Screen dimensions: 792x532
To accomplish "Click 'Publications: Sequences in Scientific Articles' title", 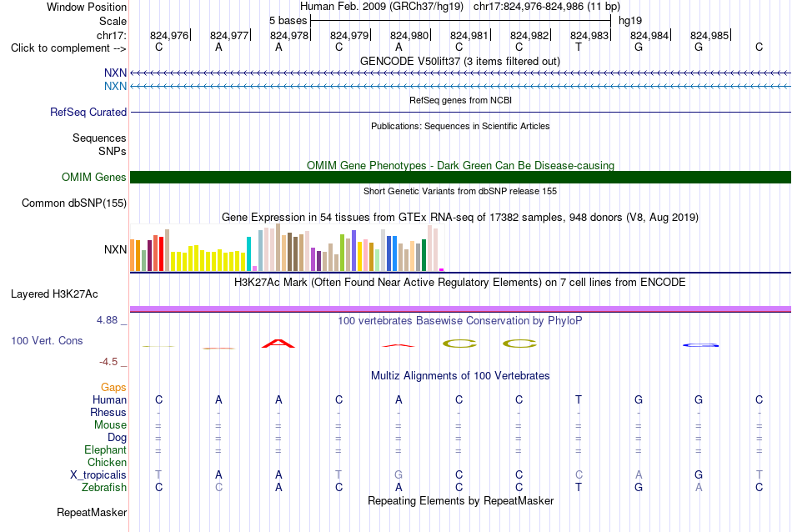I will tap(460, 126).
